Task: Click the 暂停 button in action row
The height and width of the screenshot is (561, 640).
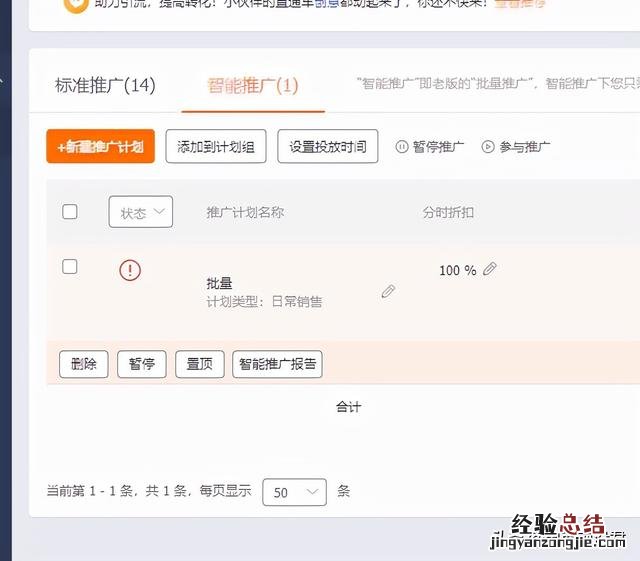Action: [142, 364]
